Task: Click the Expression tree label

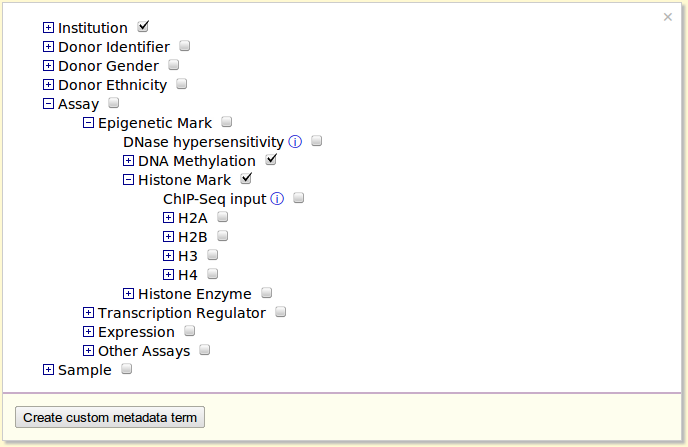Action: pos(136,332)
